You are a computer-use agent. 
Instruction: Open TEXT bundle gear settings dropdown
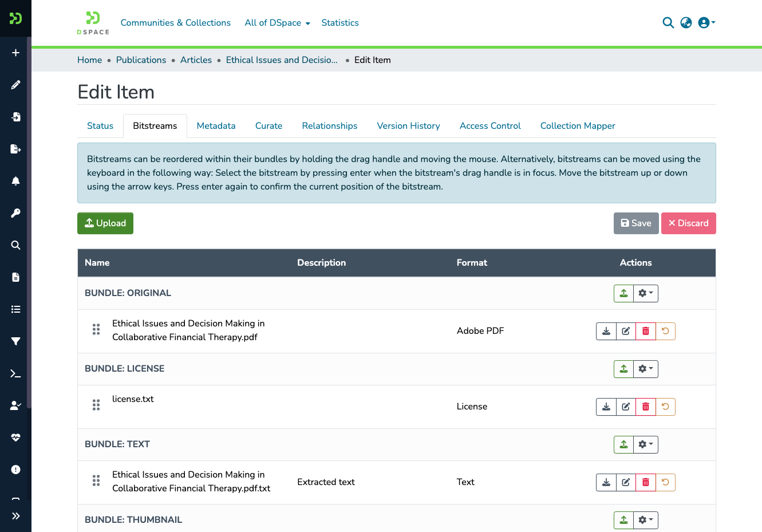(x=646, y=444)
